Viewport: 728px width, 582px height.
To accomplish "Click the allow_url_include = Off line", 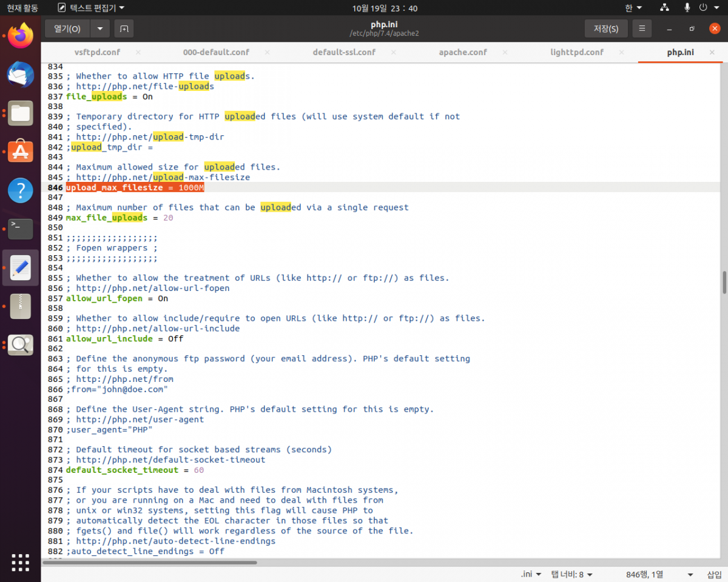I will [x=124, y=339].
